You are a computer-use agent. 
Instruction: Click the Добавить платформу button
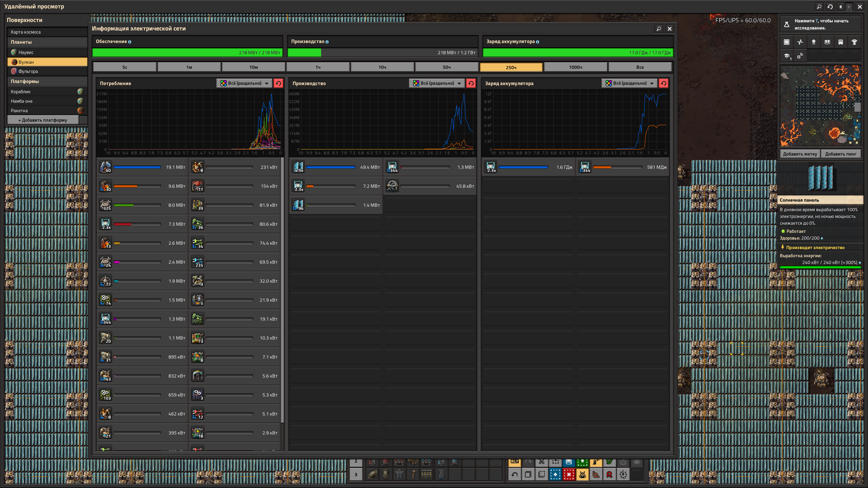pos(43,120)
